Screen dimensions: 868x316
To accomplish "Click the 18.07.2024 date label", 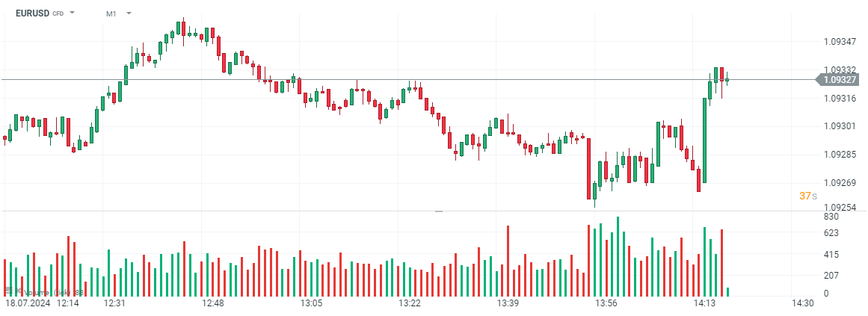I will (28, 304).
